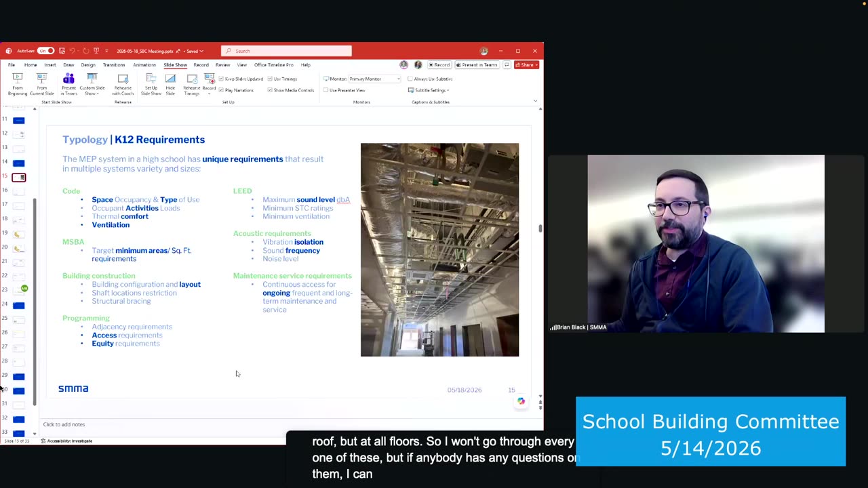This screenshot has width=868, height=488.
Task: Expand the Subtitle Settings dropdown
Action: (429, 90)
